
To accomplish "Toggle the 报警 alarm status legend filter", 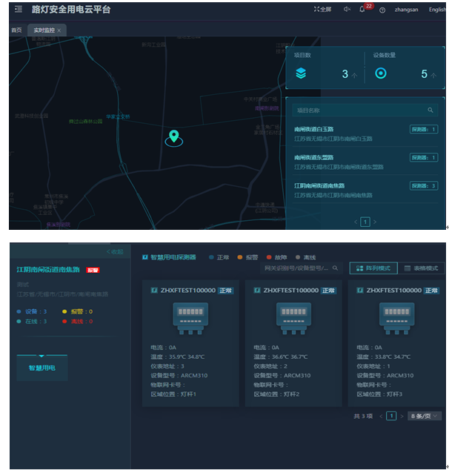I will click(248, 257).
